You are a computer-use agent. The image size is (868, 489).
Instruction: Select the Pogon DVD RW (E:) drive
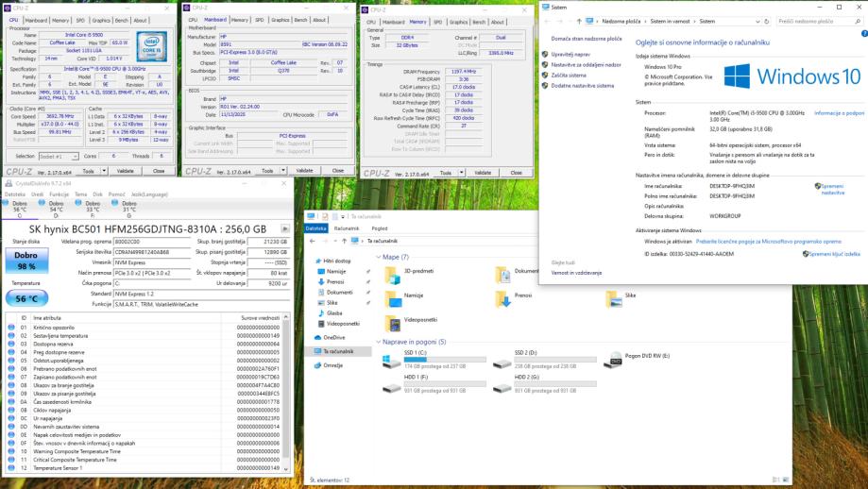point(638,360)
